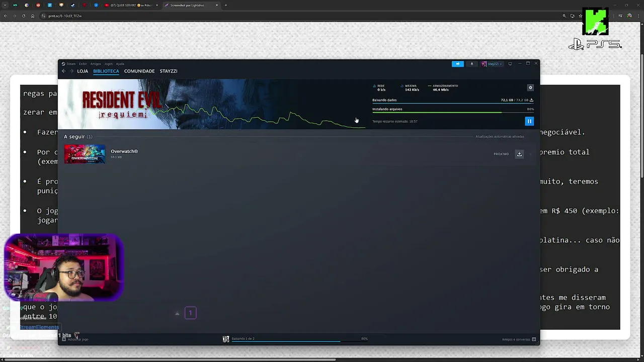
Task: Click the REDE 0 b/s stat
Action: click(x=380, y=87)
